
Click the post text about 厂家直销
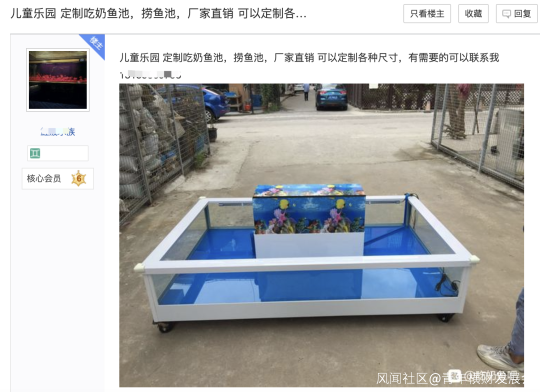309,57
